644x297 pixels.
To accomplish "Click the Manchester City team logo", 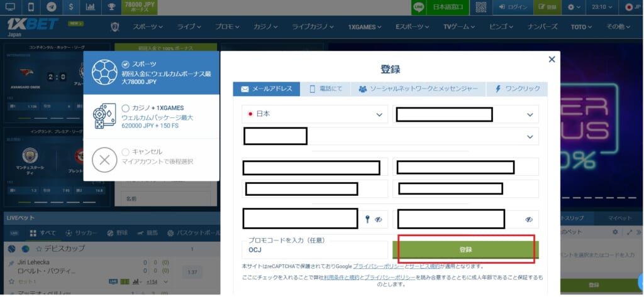I will [x=30, y=156].
